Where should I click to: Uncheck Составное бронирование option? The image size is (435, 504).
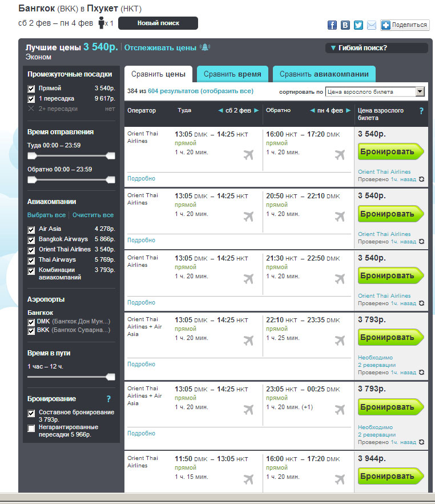(31, 413)
